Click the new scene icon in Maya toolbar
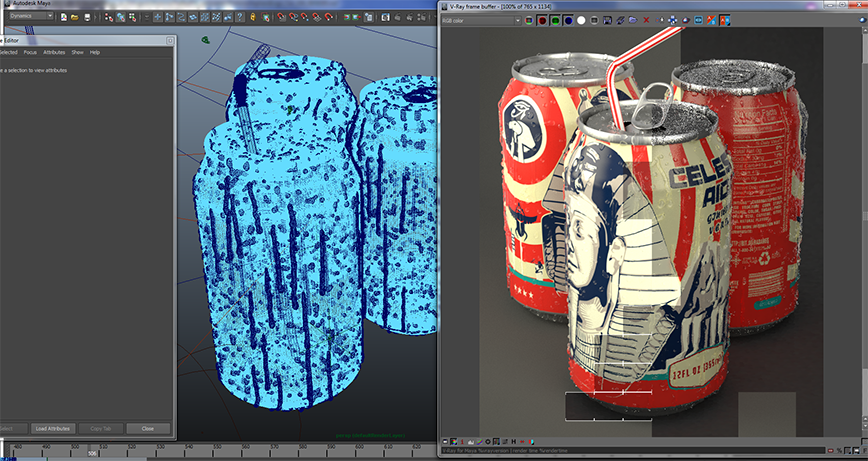The width and height of the screenshot is (868, 461). tap(62, 16)
